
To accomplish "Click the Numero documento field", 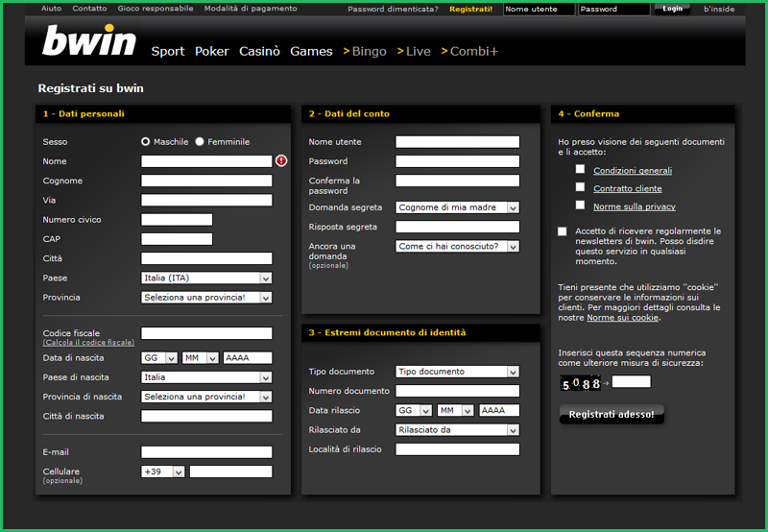I will tap(458, 391).
